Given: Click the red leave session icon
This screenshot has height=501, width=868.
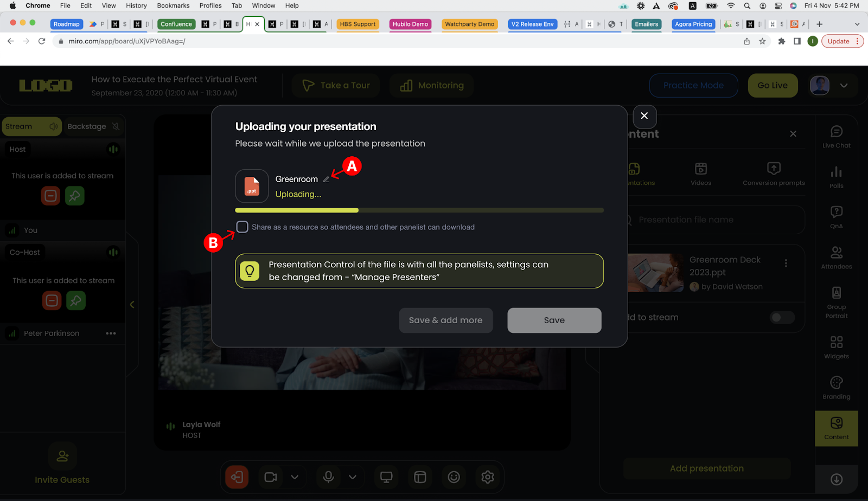Looking at the screenshot, I should pos(237,477).
